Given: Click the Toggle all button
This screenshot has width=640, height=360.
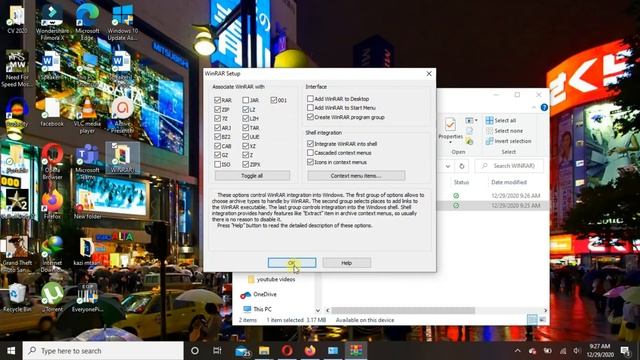Looking at the screenshot, I should [252, 176].
